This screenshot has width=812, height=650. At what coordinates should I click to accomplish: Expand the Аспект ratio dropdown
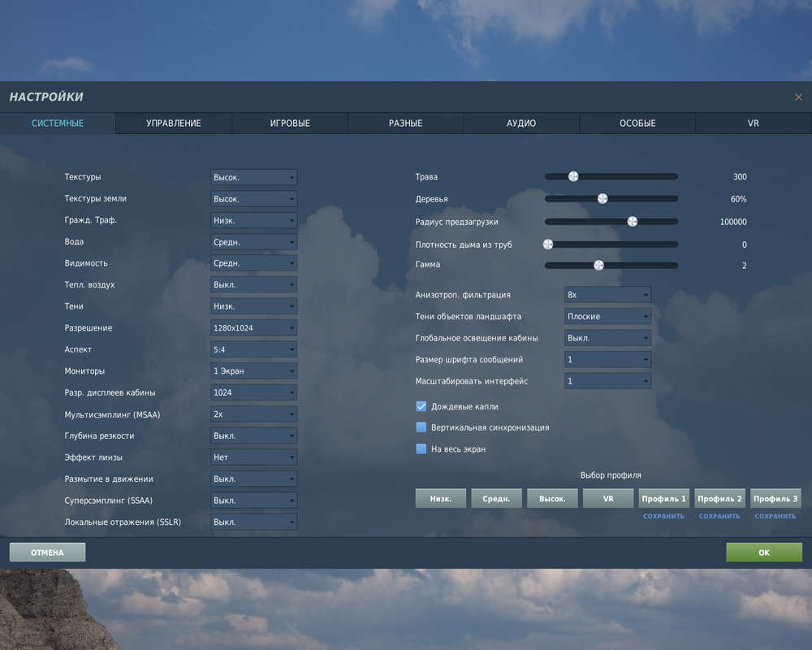[253, 349]
